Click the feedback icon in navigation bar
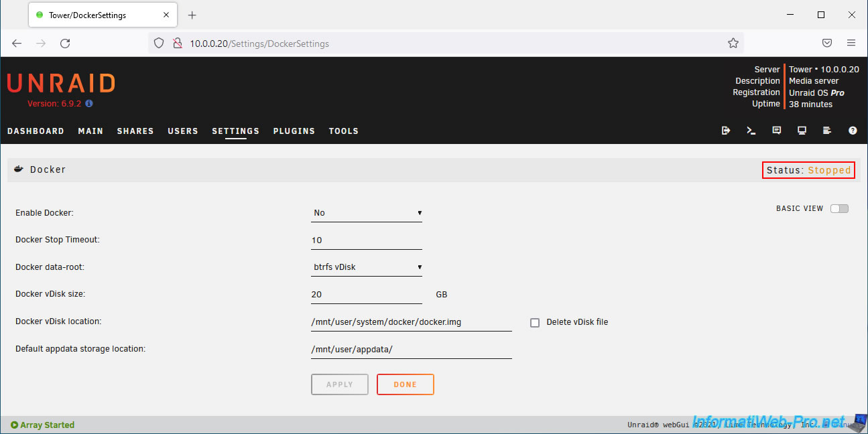Screen dimensions: 868x434 pyautogui.click(x=777, y=131)
